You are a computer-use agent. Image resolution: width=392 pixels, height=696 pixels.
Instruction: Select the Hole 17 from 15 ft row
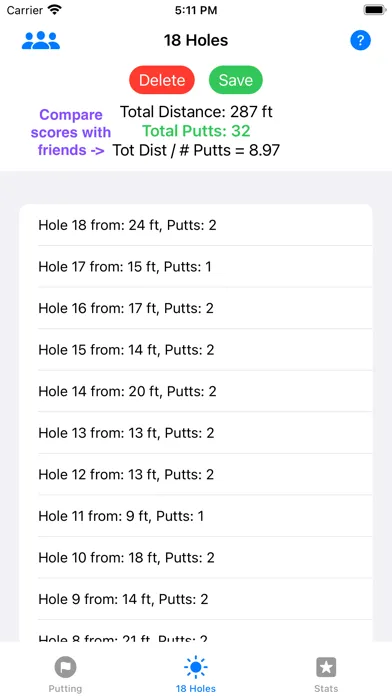pos(196,266)
